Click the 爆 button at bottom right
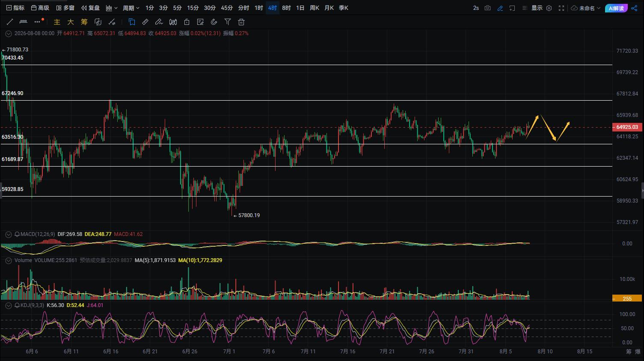 (x=638, y=352)
